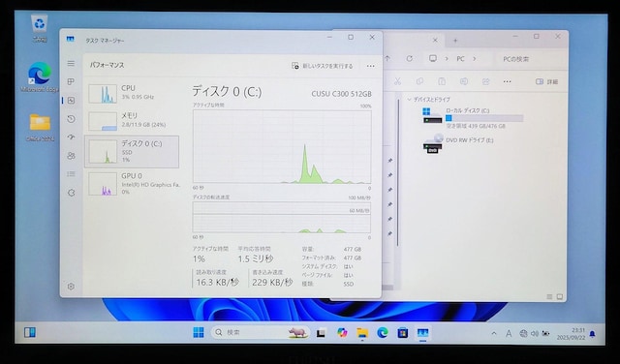
Task: Open Services page icon in sidebar
Action: (71, 193)
